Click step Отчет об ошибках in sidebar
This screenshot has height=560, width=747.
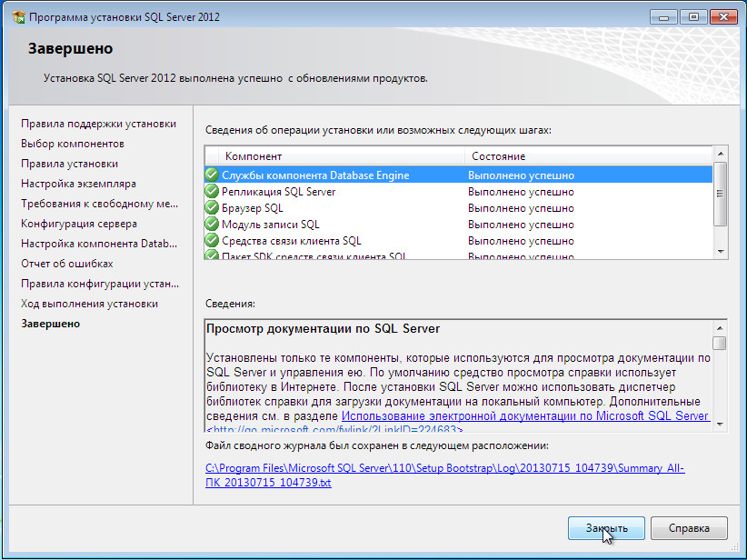pos(67,264)
